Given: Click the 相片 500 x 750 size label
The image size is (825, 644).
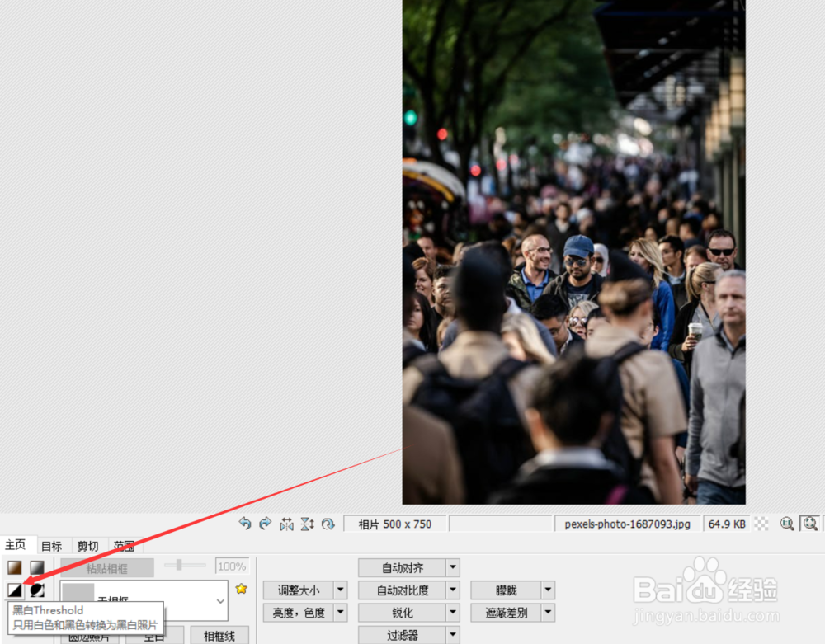Looking at the screenshot, I should pos(395,524).
